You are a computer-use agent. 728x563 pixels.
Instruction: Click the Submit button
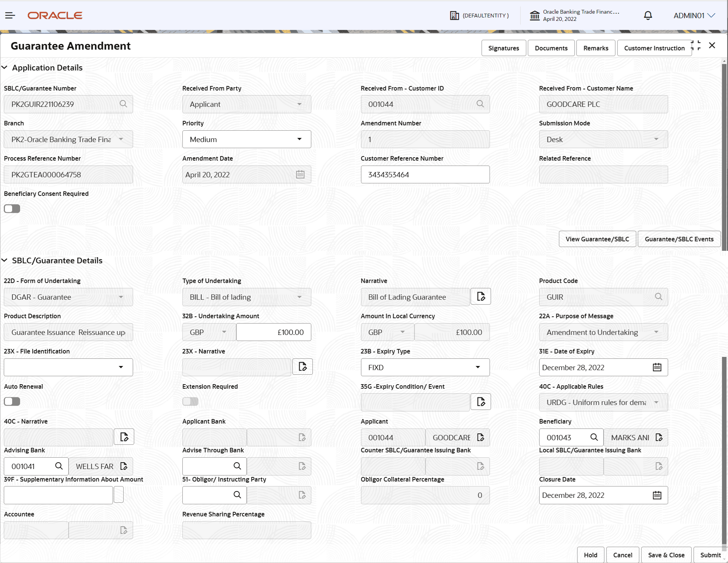click(x=710, y=555)
